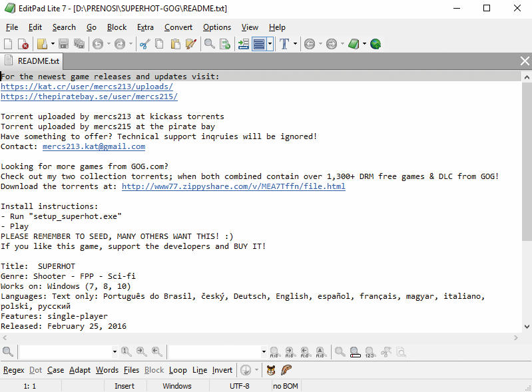Toggle the Words whole-word search option
Image resolution: width=532 pixels, height=392 pixels.
click(x=107, y=370)
